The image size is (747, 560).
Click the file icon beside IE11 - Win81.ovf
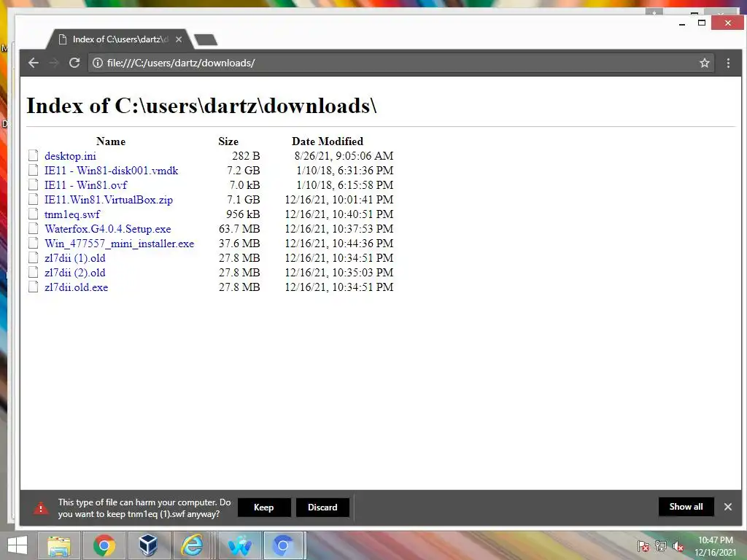coord(33,184)
